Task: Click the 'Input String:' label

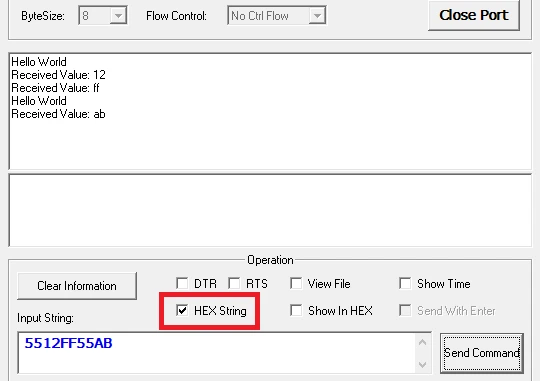Action: [x=45, y=318]
